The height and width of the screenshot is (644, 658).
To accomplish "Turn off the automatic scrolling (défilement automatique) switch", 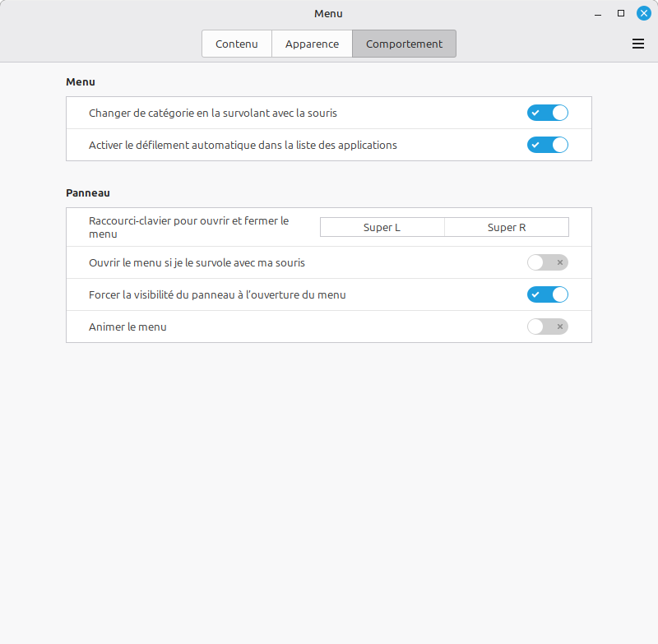I will (x=547, y=145).
